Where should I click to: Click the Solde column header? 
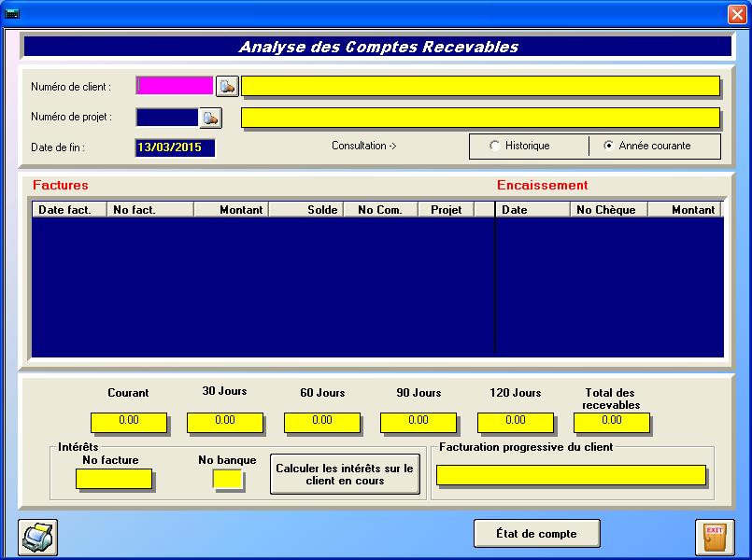pos(305,210)
